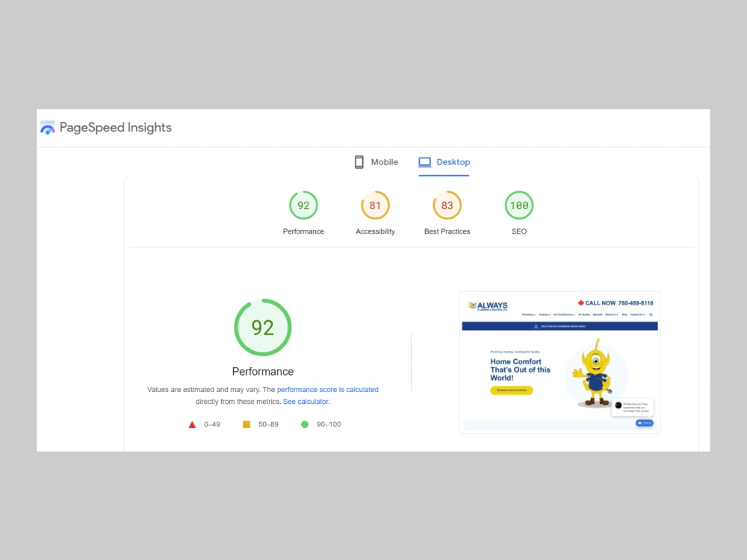Open the Best Practices score gauge 83
Image resolution: width=747 pixels, height=560 pixels.
point(447,205)
